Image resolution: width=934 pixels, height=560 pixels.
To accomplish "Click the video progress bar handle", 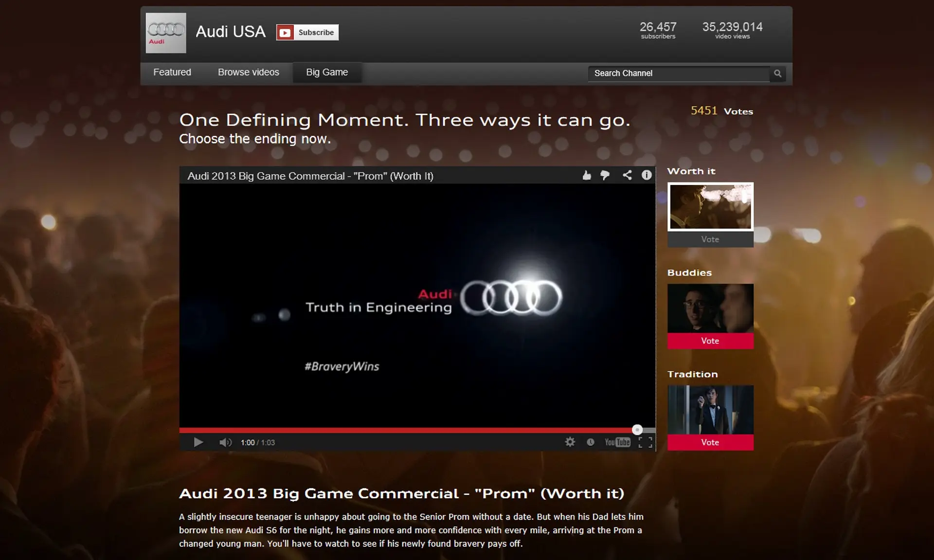I will pyautogui.click(x=637, y=430).
